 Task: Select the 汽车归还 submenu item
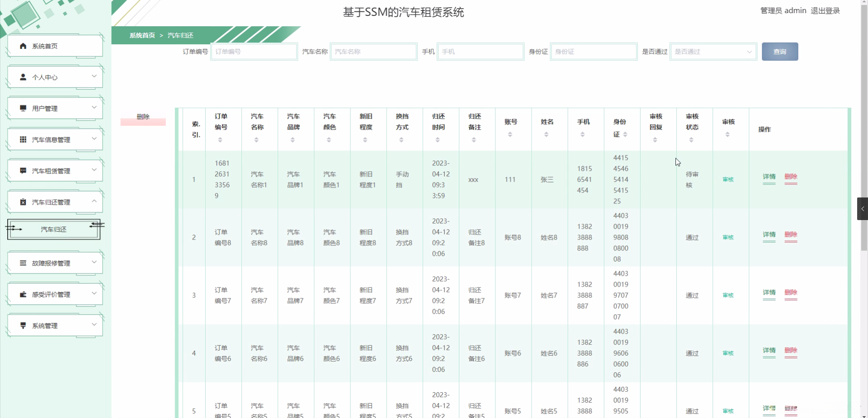[x=54, y=229]
